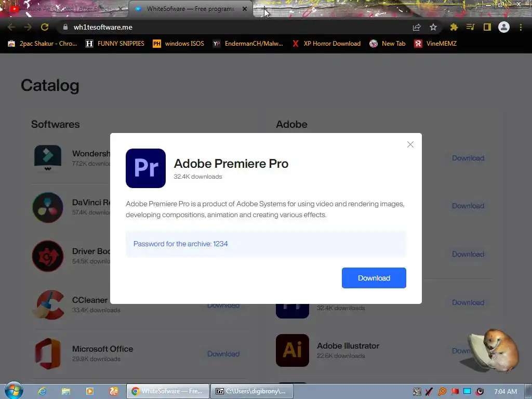Click the Adobe Illustrator 'Ai' icon
Image resolution: width=532 pixels, height=399 pixels.
tap(292, 350)
